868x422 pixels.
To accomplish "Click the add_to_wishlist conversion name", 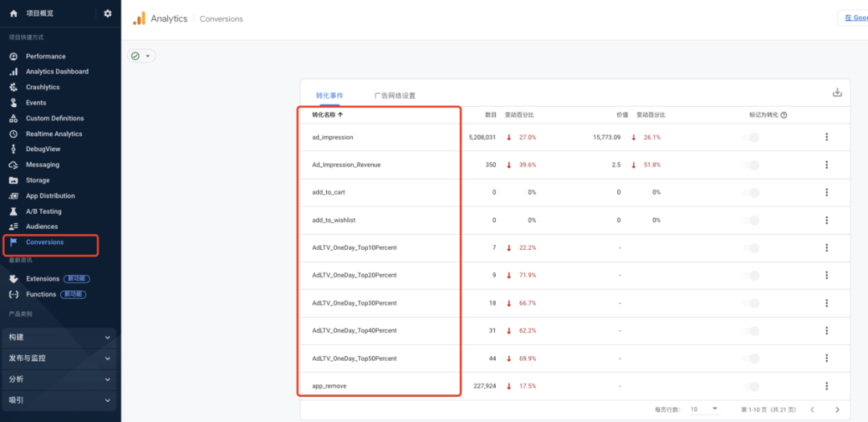I will point(334,220).
